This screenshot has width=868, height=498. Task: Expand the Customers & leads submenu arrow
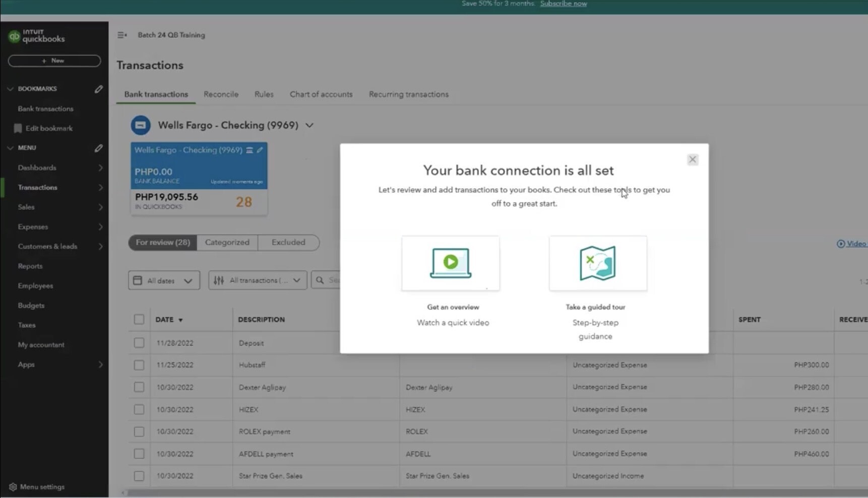100,246
